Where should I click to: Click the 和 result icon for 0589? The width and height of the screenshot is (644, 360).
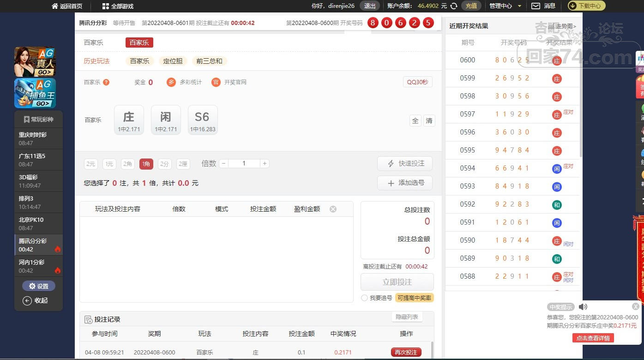557,259
